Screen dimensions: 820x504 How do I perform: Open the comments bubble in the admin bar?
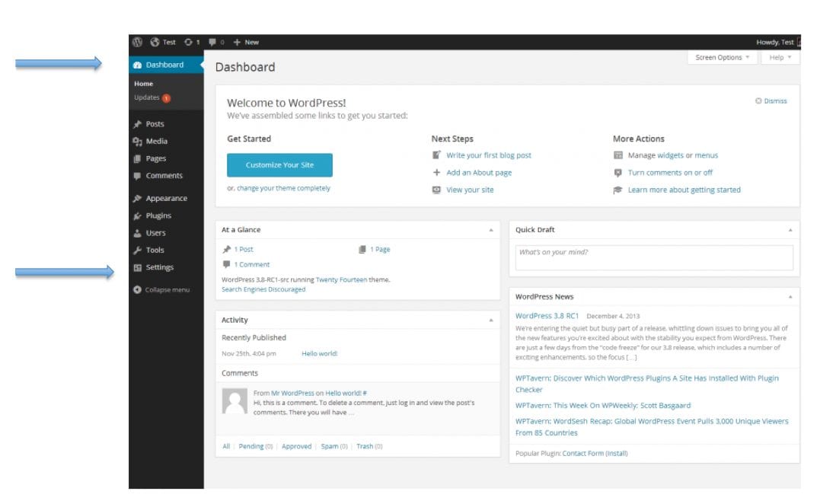pos(212,43)
